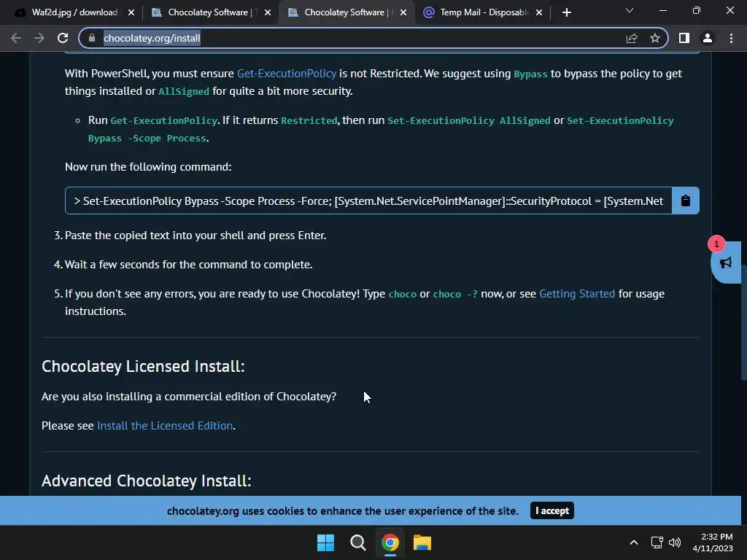This screenshot has height=560, width=747.
Task: Click 'Now run the following command:' text
Action: pyautogui.click(x=148, y=167)
